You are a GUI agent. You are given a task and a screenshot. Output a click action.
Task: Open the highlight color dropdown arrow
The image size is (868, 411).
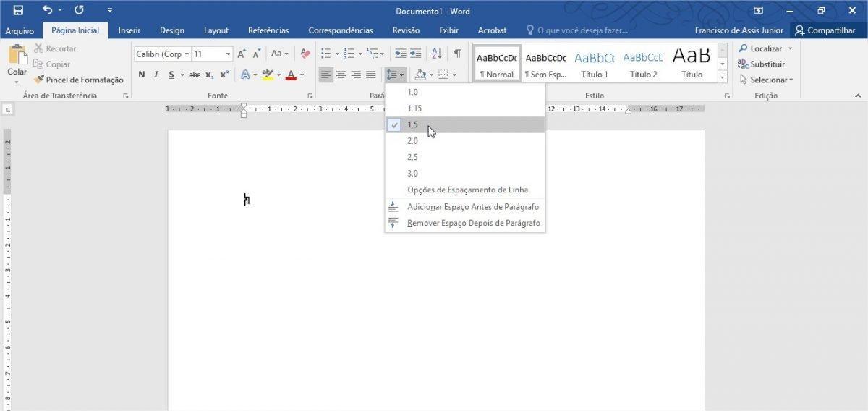tap(278, 75)
